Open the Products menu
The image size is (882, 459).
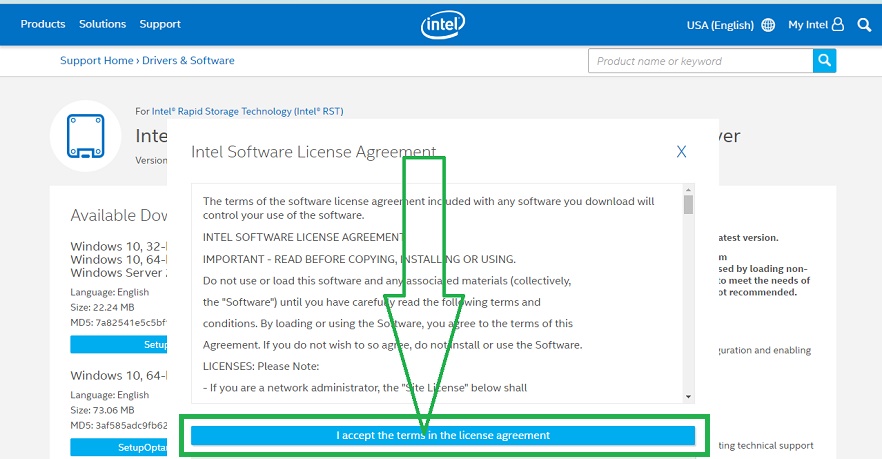click(43, 24)
